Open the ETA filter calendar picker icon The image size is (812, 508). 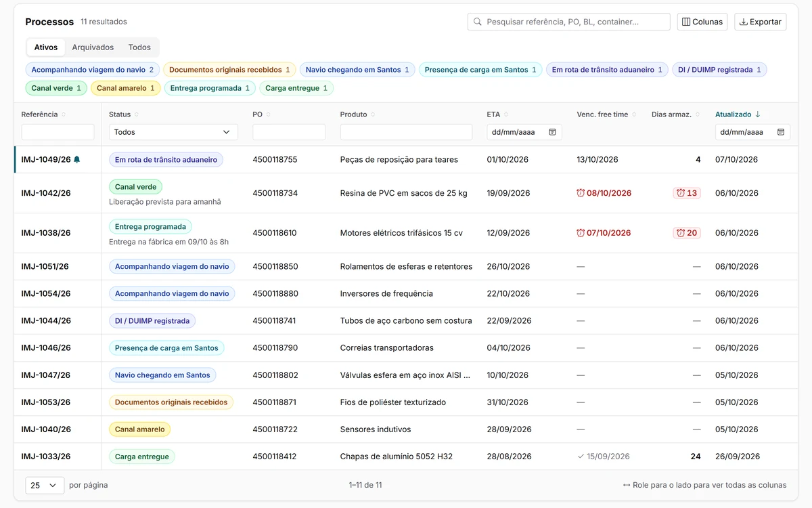click(x=552, y=132)
